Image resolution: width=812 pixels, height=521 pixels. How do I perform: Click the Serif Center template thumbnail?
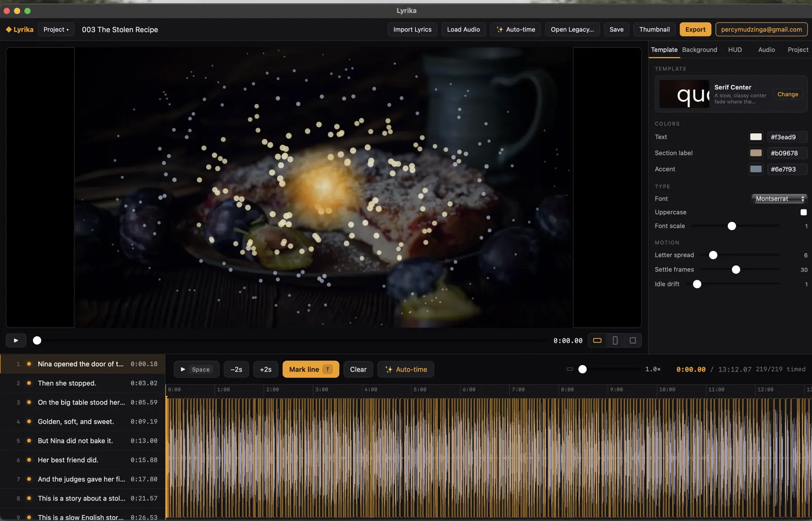pyautogui.click(x=684, y=94)
